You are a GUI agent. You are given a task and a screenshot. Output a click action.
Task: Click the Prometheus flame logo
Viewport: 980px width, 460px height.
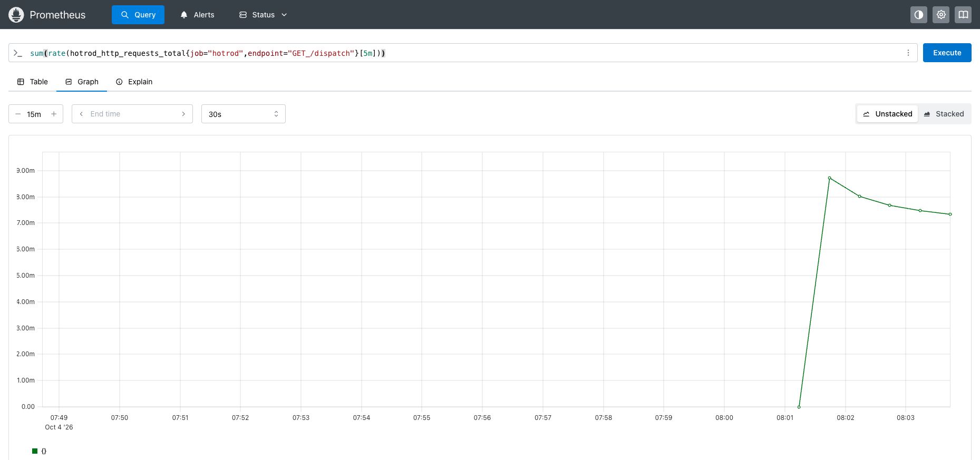click(16, 15)
